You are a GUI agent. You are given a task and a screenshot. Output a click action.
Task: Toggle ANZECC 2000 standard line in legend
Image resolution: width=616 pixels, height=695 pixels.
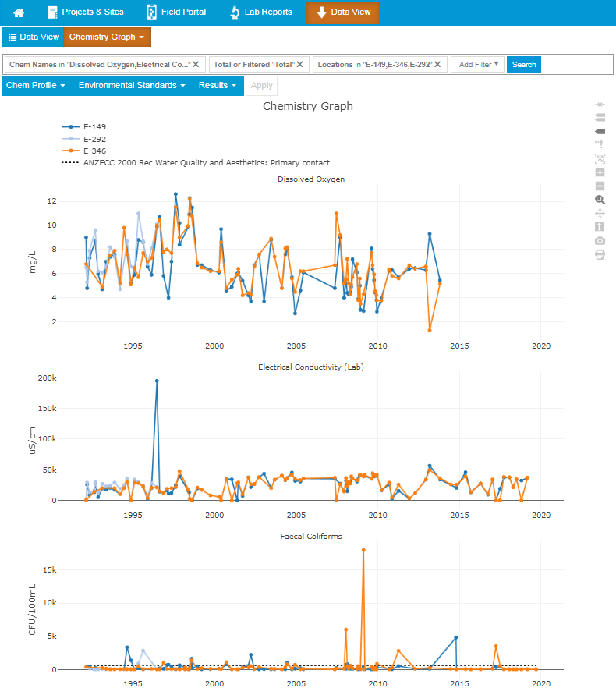coord(195,163)
